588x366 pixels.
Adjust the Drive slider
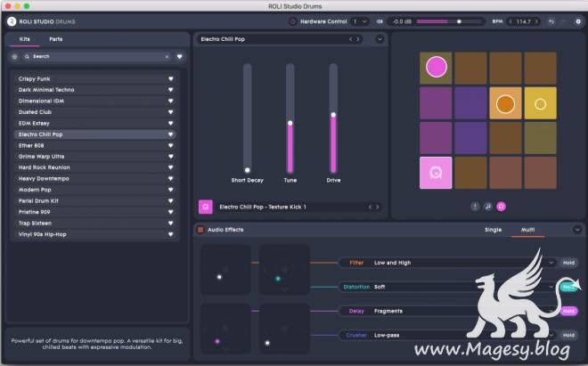point(333,118)
